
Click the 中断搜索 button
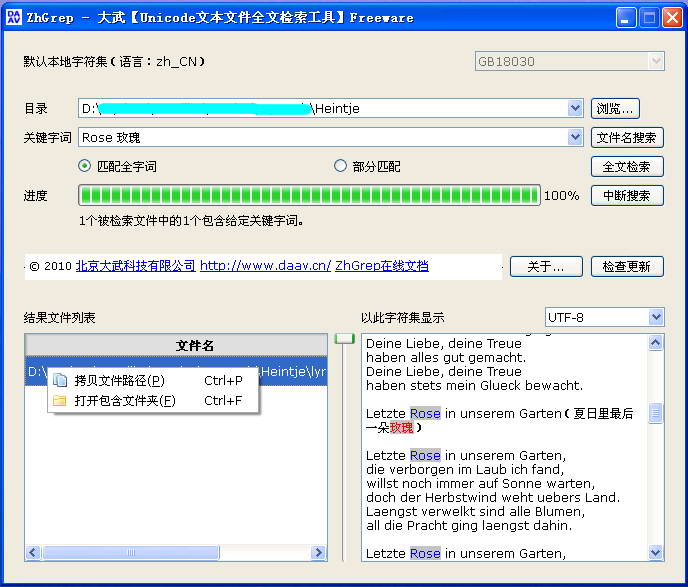[627, 196]
